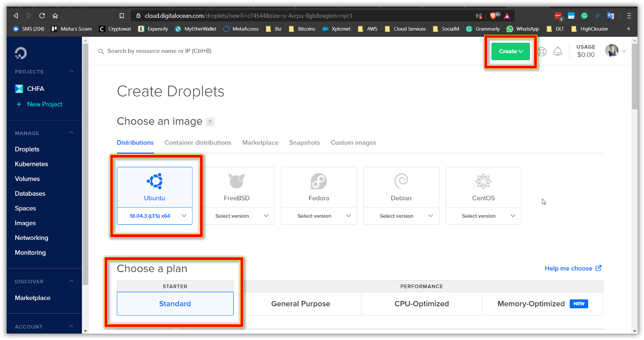
Task: Click the blue rectangle extension icon
Action: click(571, 16)
